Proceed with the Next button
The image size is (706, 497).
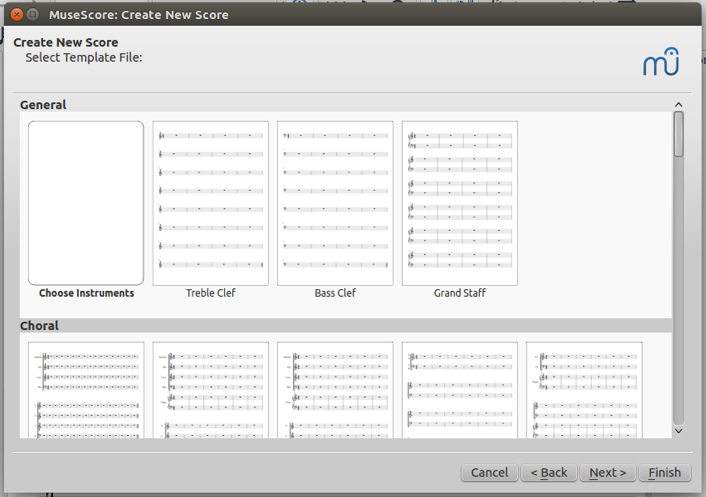(608, 473)
